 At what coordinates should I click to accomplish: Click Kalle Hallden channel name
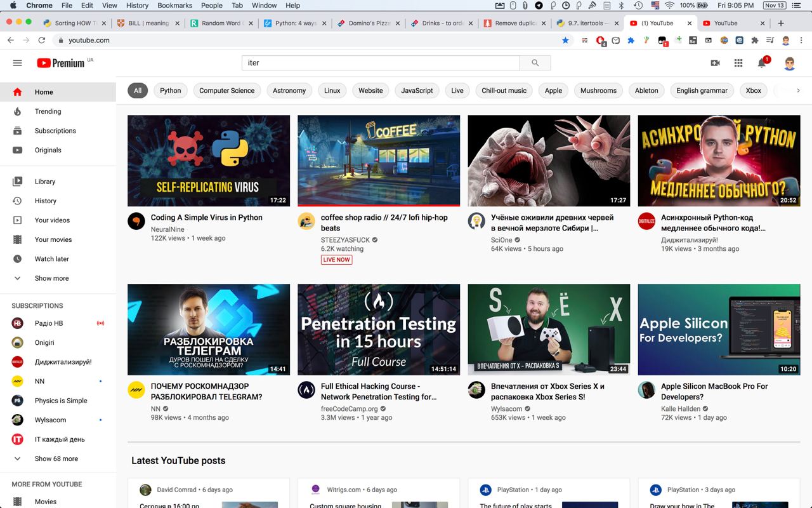coord(681,409)
